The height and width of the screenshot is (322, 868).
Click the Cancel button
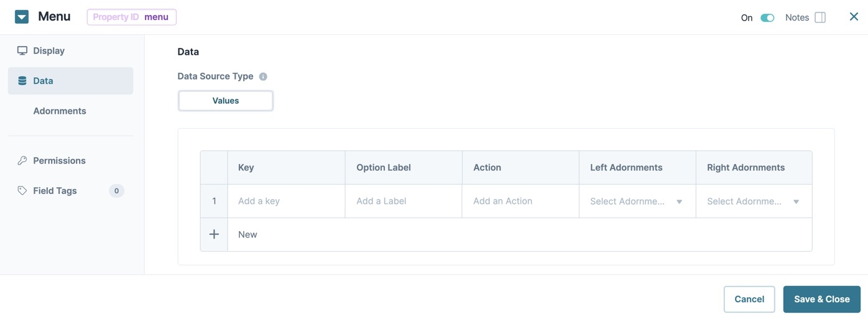(x=749, y=299)
